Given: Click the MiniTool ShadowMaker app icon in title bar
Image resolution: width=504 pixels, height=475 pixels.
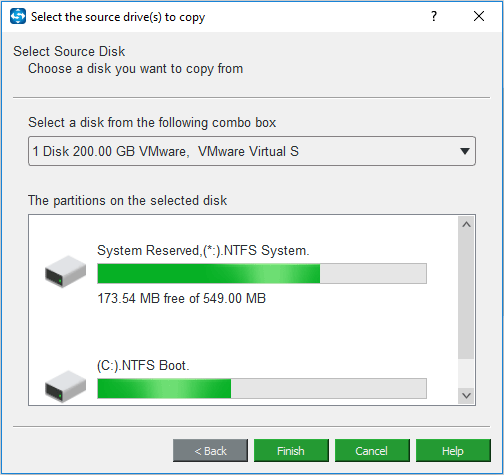Looking at the screenshot, I should pos(18,16).
